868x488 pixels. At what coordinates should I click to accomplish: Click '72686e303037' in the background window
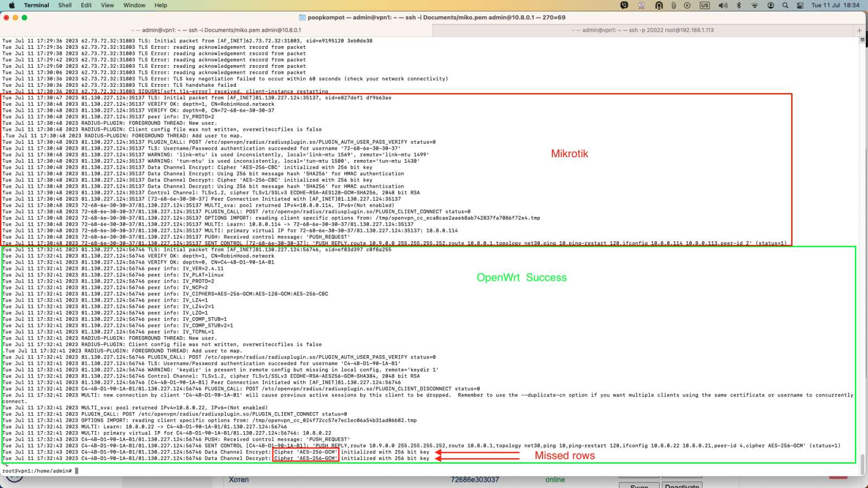(475, 479)
